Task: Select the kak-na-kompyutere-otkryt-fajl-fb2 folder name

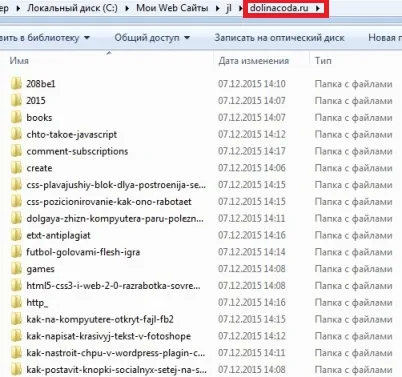Action: pos(100,319)
